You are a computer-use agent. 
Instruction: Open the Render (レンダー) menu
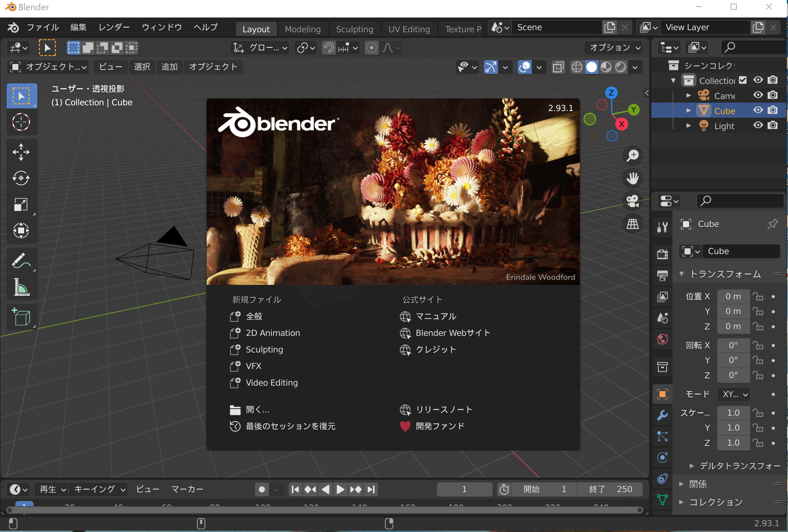coord(114,27)
